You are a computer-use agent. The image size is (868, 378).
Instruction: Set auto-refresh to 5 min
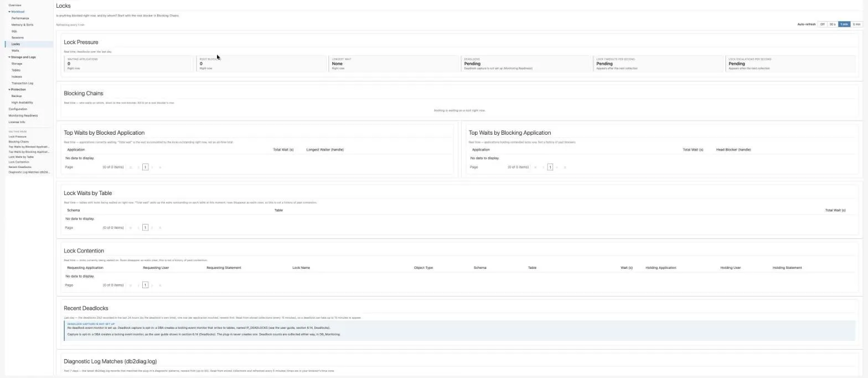click(x=857, y=24)
